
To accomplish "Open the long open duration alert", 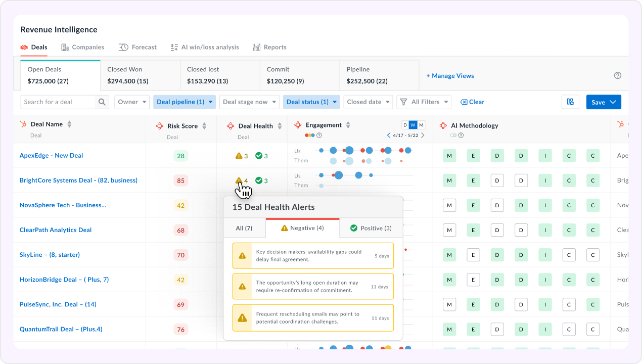I will coord(313,286).
